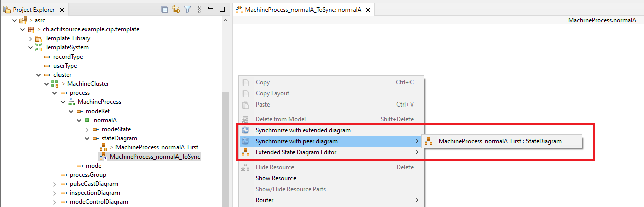This screenshot has width=644, height=207.
Task: Open the Router submenu
Action: (x=264, y=200)
